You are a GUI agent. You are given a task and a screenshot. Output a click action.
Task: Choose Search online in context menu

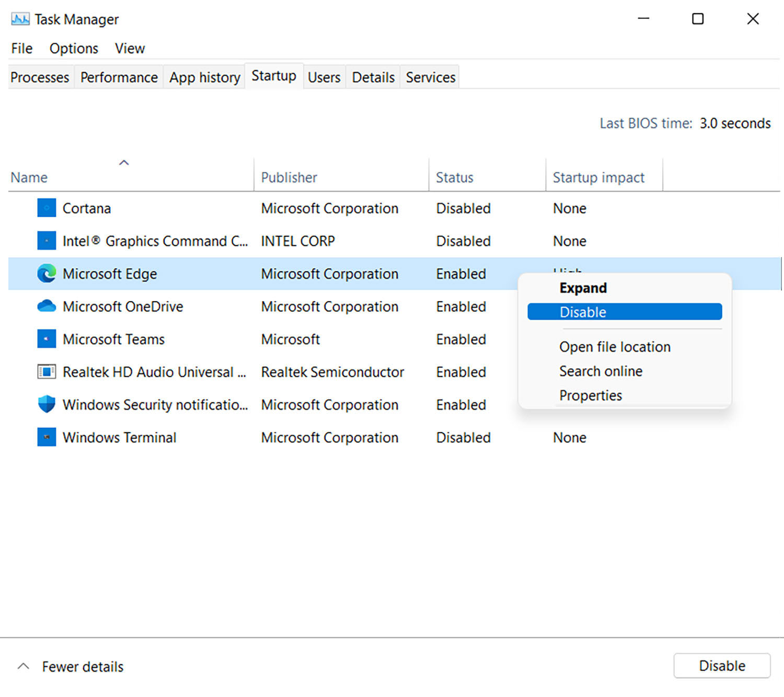[625, 371]
